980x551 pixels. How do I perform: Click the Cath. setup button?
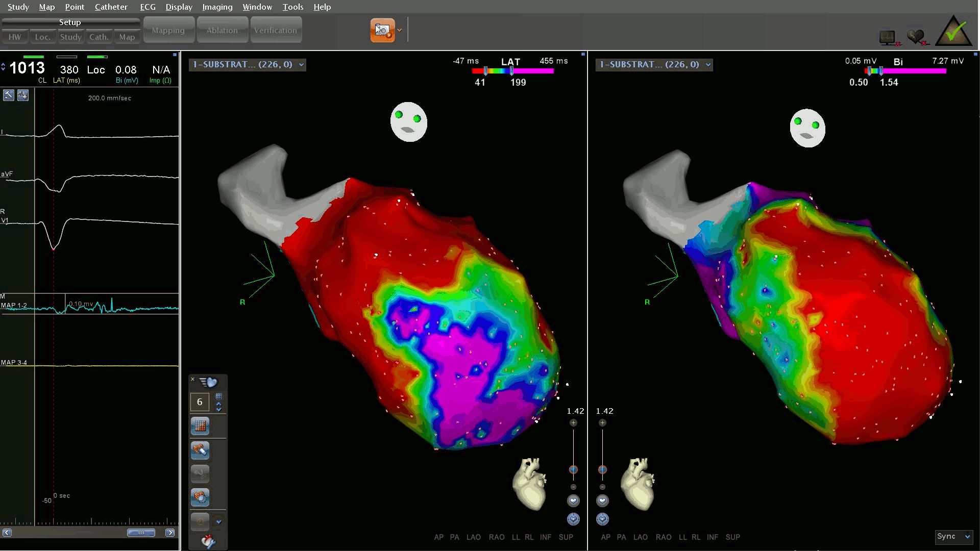click(99, 37)
